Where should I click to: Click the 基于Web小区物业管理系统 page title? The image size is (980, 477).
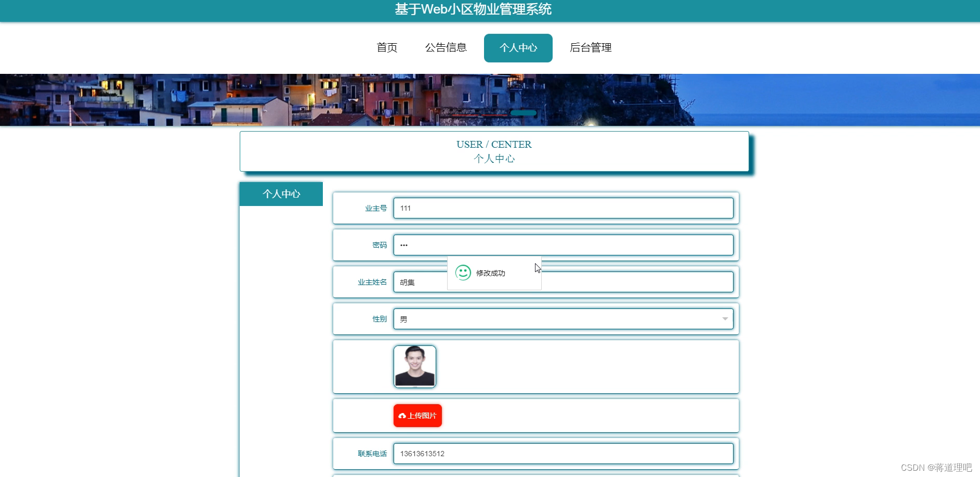[473, 10]
